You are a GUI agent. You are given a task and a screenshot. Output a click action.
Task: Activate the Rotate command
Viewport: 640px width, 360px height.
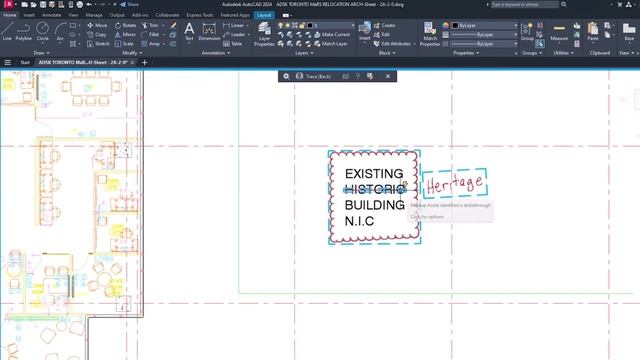click(x=125, y=25)
